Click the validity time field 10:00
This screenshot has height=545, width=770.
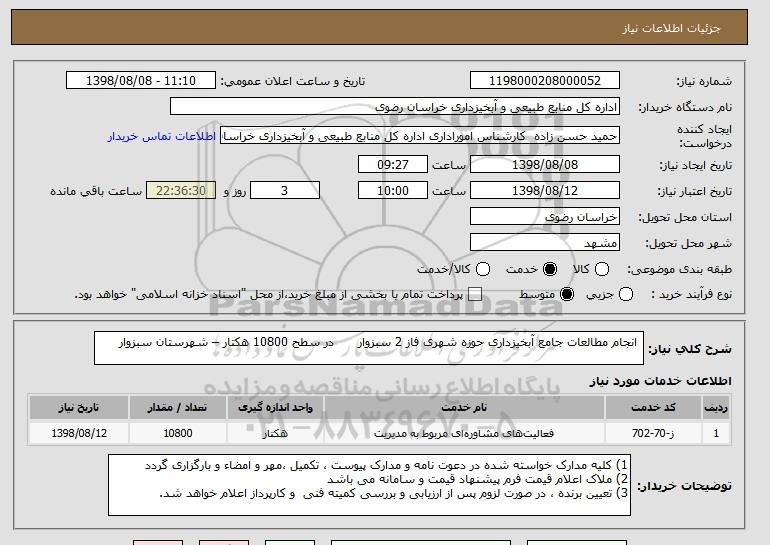(x=393, y=191)
